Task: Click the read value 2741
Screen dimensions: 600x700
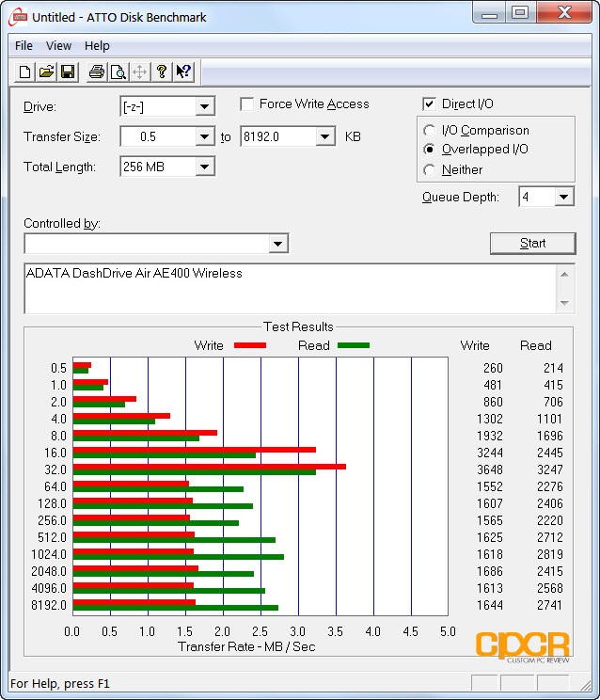Action: coord(550,605)
